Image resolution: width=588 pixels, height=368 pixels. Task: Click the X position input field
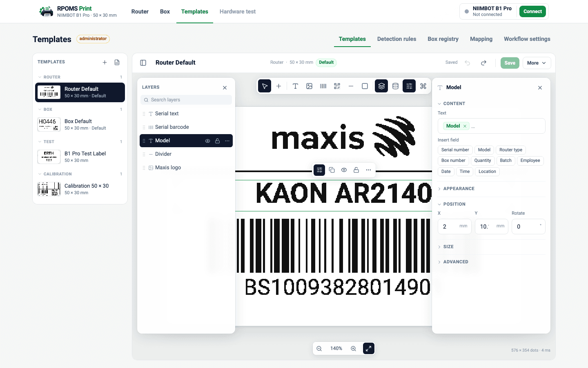(454, 227)
